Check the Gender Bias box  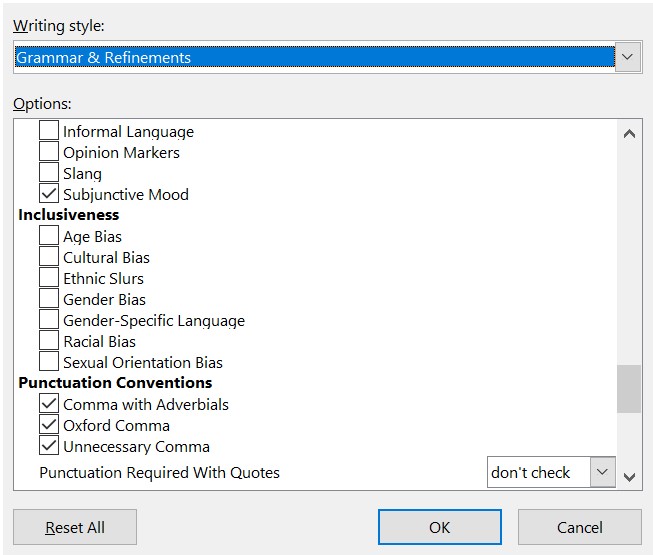(x=49, y=299)
